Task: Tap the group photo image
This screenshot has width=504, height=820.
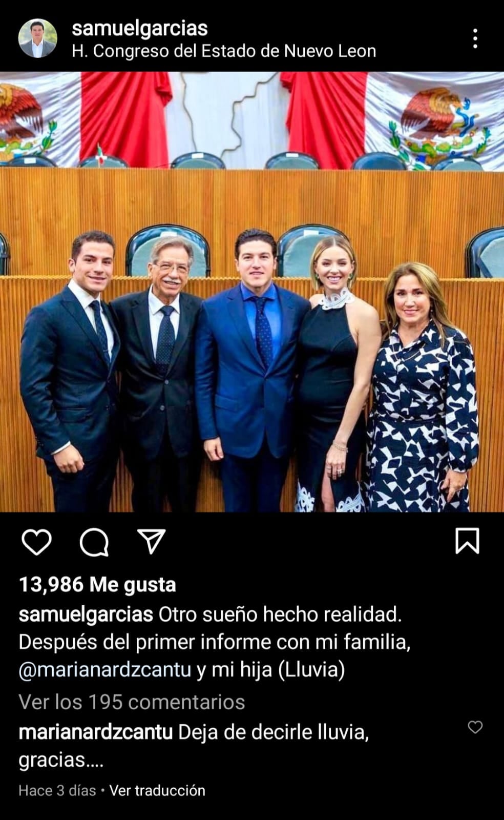Action: (x=252, y=292)
